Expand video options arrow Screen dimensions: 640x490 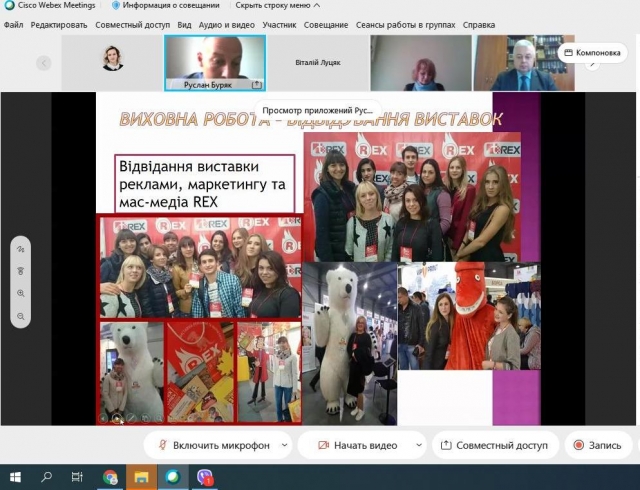415,445
